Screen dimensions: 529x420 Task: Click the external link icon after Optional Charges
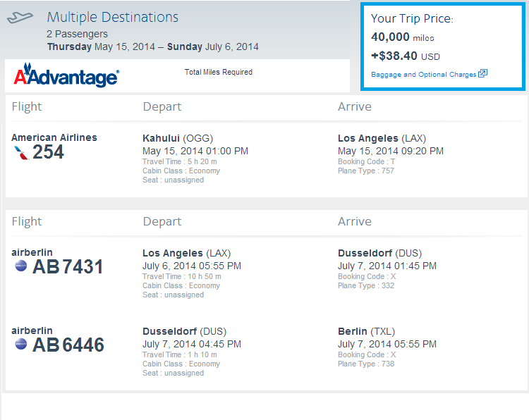point(482,73)
